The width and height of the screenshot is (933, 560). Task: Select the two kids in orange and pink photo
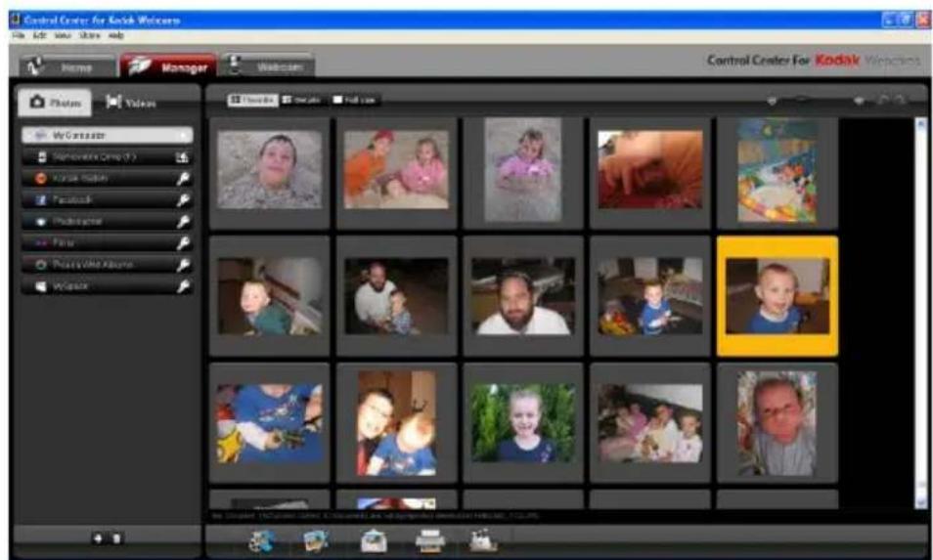(396, 169)
